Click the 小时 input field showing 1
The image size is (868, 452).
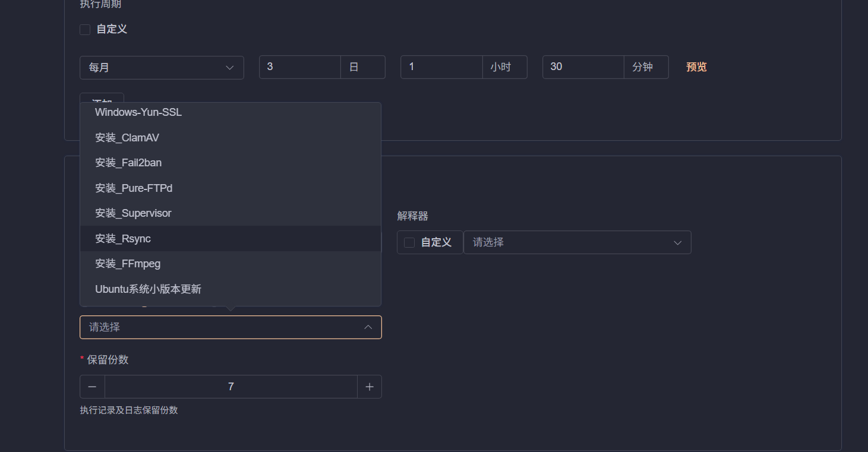(441, 67)
